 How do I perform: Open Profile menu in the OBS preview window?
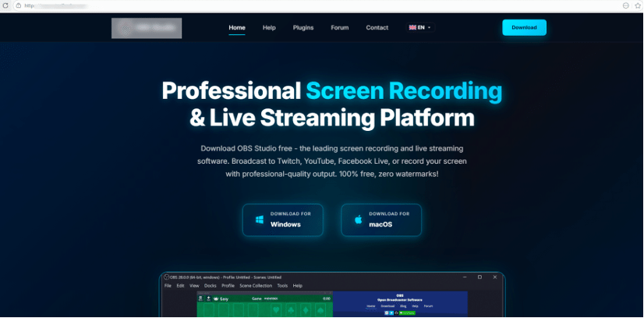228,285
